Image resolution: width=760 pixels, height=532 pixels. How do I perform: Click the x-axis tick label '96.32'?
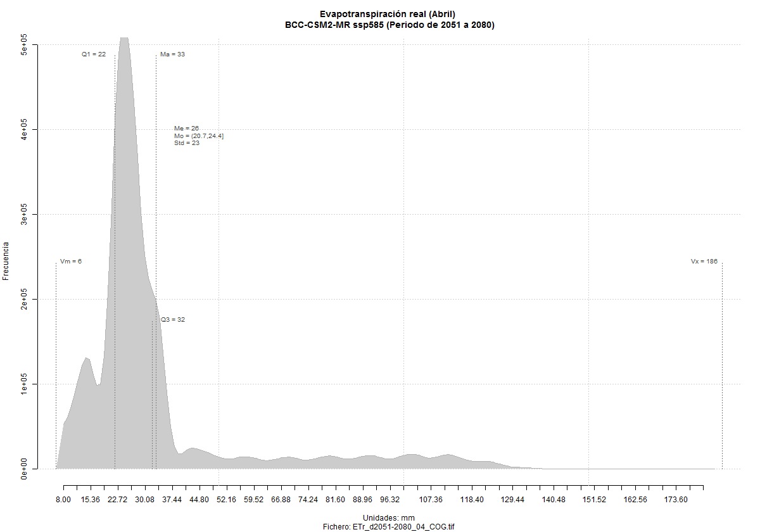[390, 500]
